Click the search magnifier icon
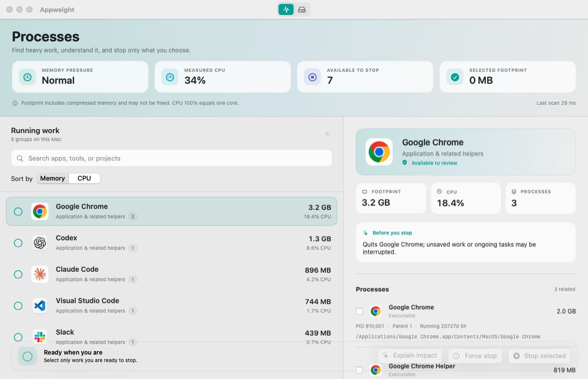This screenshot has width=588, height=379. click(20, 159)
